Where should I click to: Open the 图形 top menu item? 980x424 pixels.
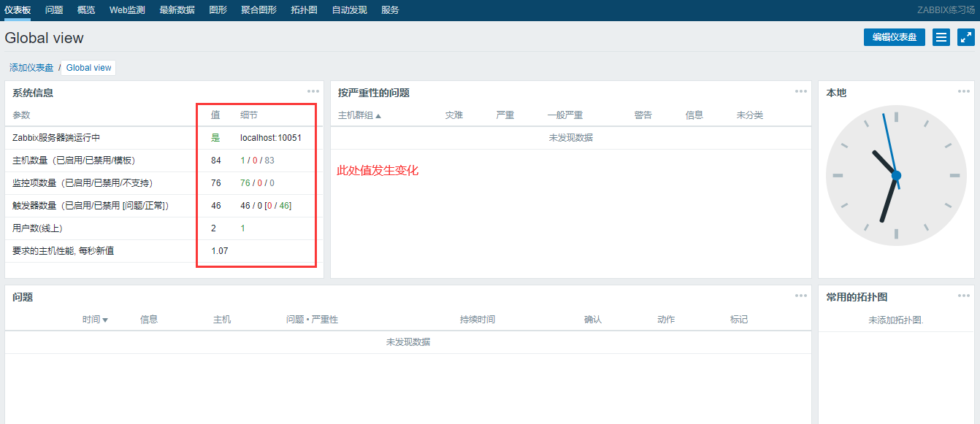tap(218, 10)
